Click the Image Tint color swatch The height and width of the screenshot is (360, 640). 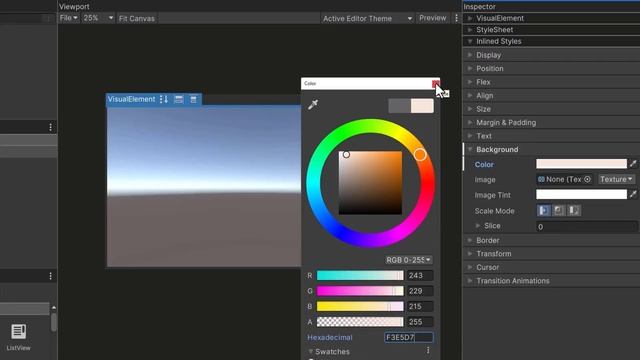point(581,194)
